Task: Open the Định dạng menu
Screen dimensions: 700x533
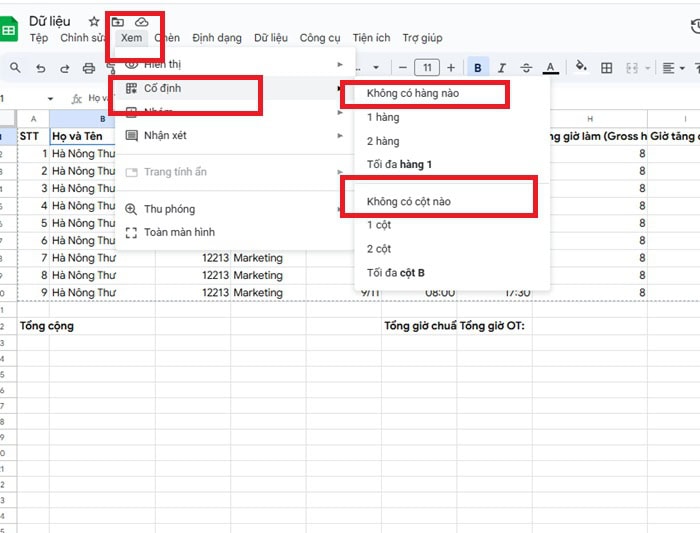Action: click(217, 38)
